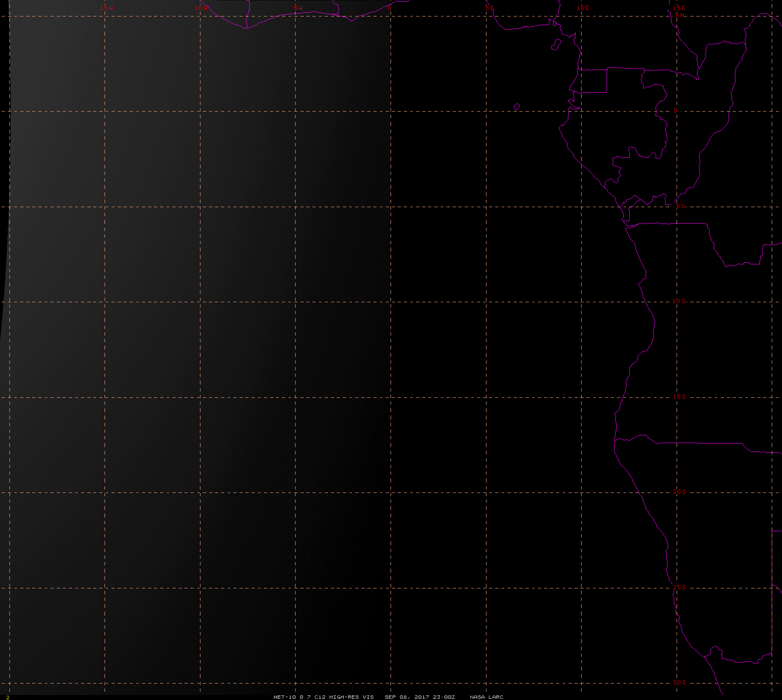Select the SEP 08, 2017 23:00Z timestamp
This screenshot has width=782, height=700.
click(x=420, y=697)
